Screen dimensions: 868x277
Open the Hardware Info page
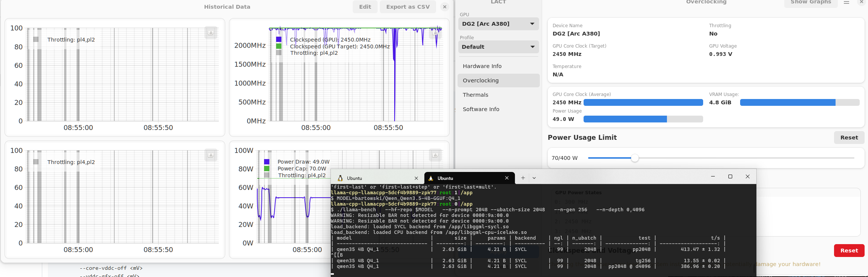point(498,66)
